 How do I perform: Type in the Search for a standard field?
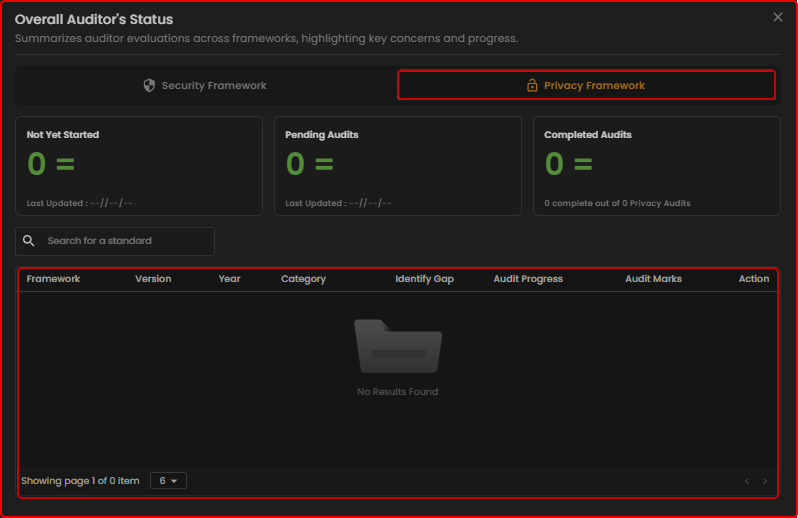pos(125,241)
